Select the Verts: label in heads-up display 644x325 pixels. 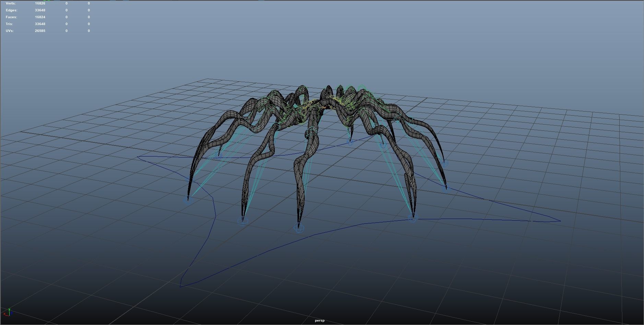(11, 3)
